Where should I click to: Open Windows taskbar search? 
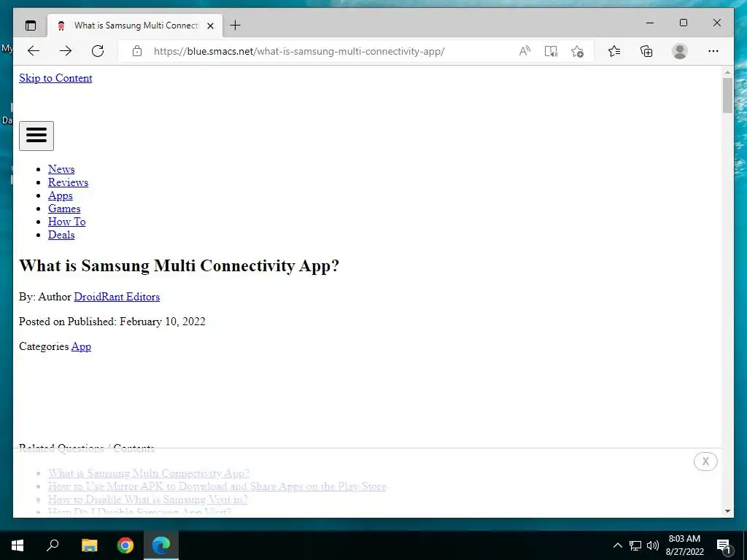[53, 545]
